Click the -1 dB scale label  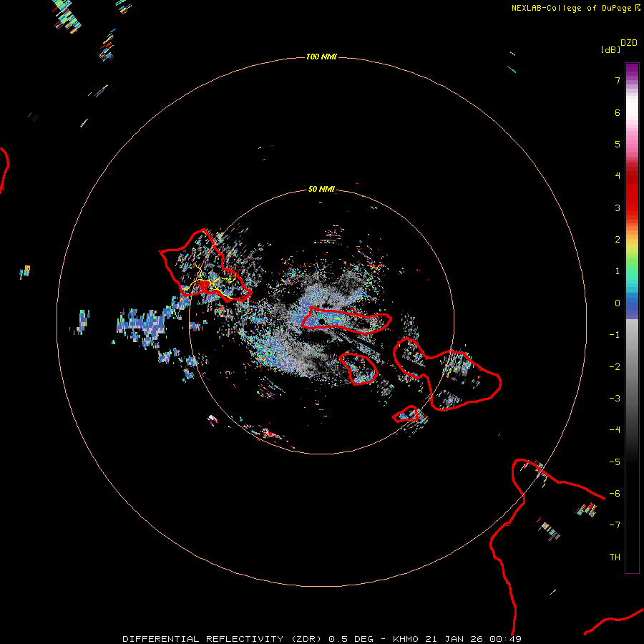[615, 335]
